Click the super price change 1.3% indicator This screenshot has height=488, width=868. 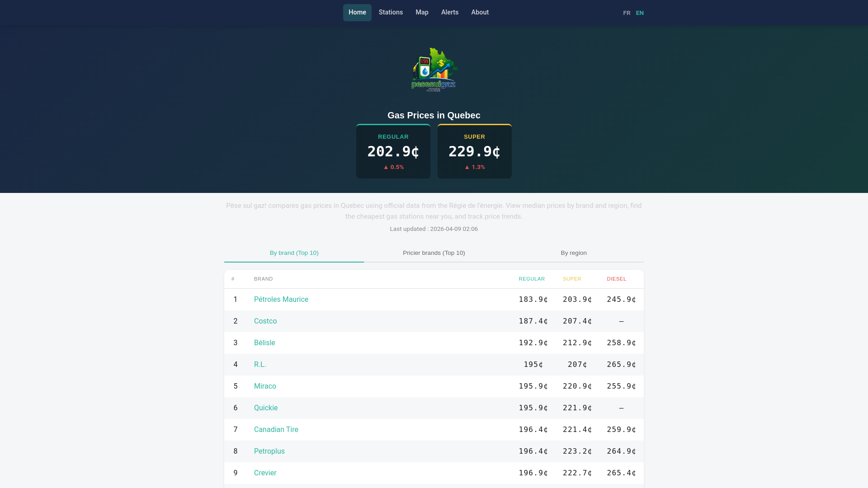click(475, 167)
